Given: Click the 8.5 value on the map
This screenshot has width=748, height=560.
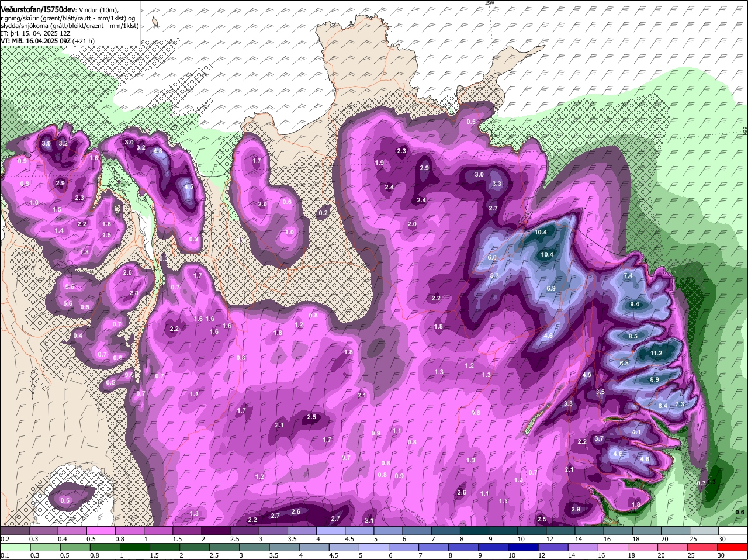Looking at the screenshot, I should pos(633,336).
